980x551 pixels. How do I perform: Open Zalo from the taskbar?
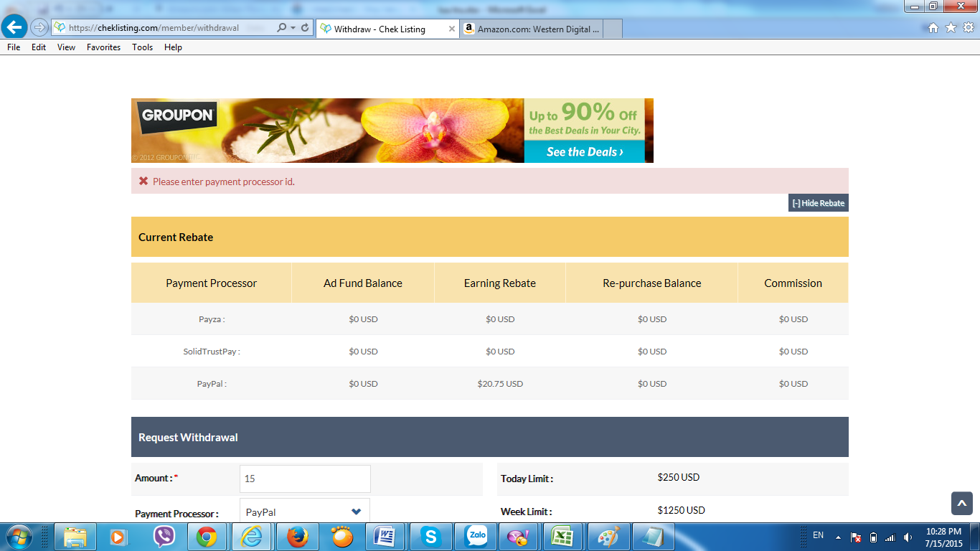click(x=477, y=537)
